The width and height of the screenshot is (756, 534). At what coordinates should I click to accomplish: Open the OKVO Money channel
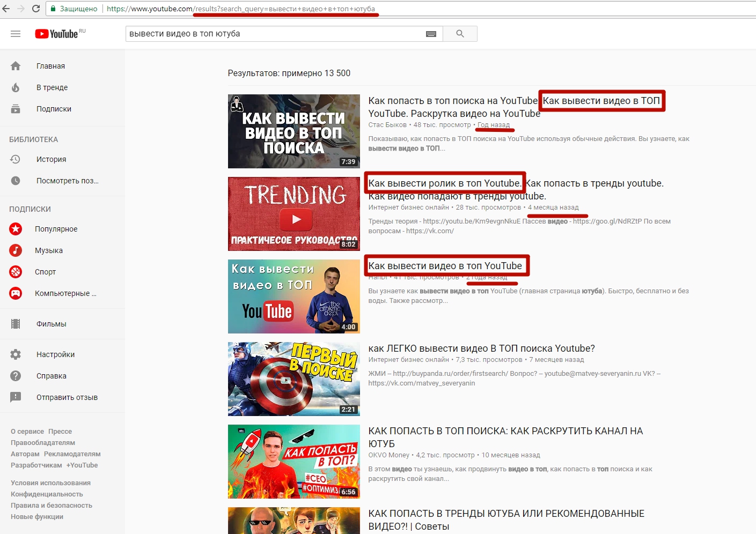(389, 455)
